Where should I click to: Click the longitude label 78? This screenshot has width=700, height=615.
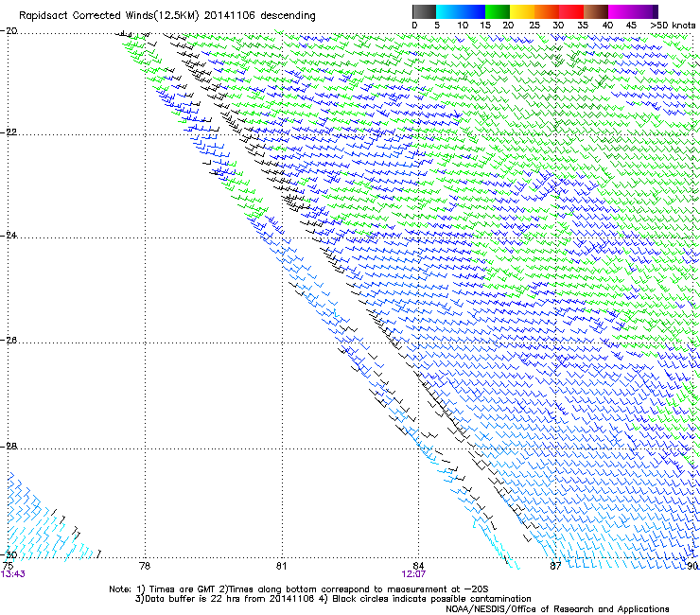(x=145, y=566)
